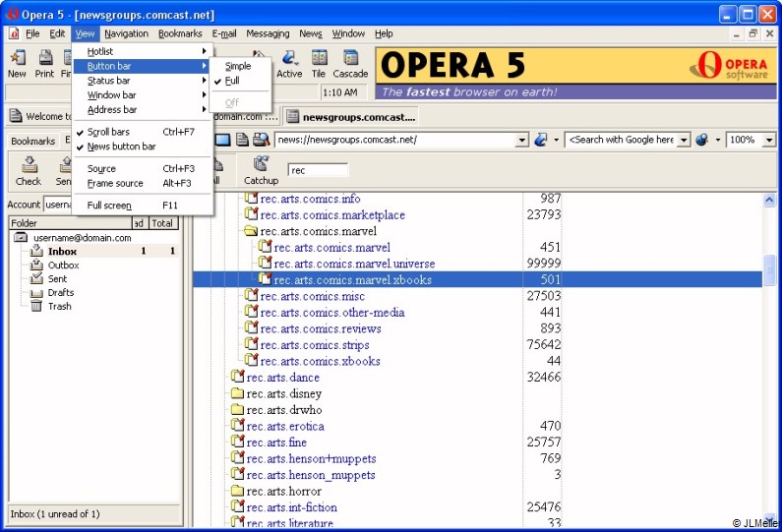This screenshot has width=782, height=532.
Task: Open the rec.arts.comics.reviews newsgroup link
Action: 321,328
